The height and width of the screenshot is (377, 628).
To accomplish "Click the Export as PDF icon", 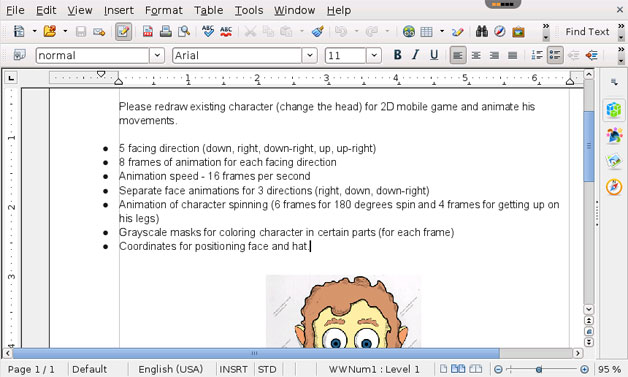I will tap(147, 32).
